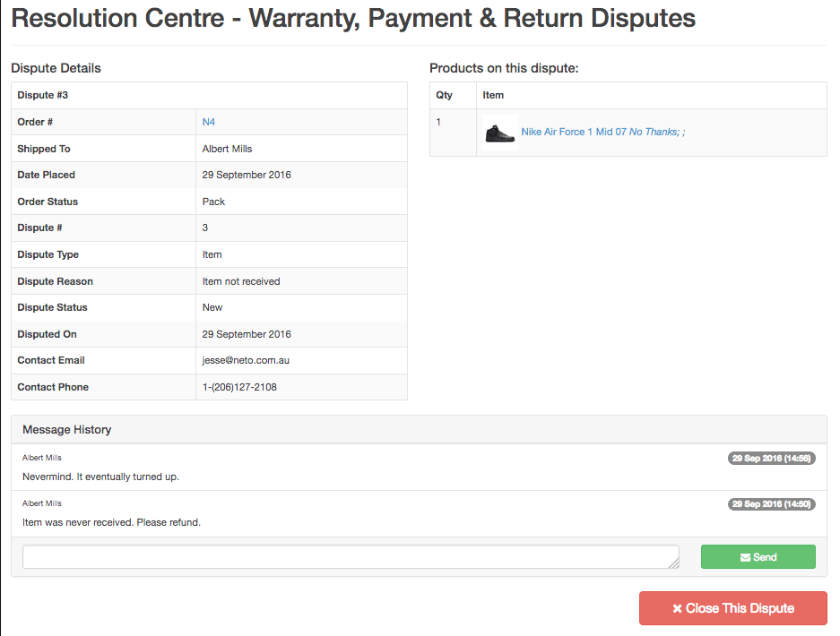This screenshot has height=636, width=840.
Task: Click the 'Dispute Details' heading
Action: coord(56,68)
